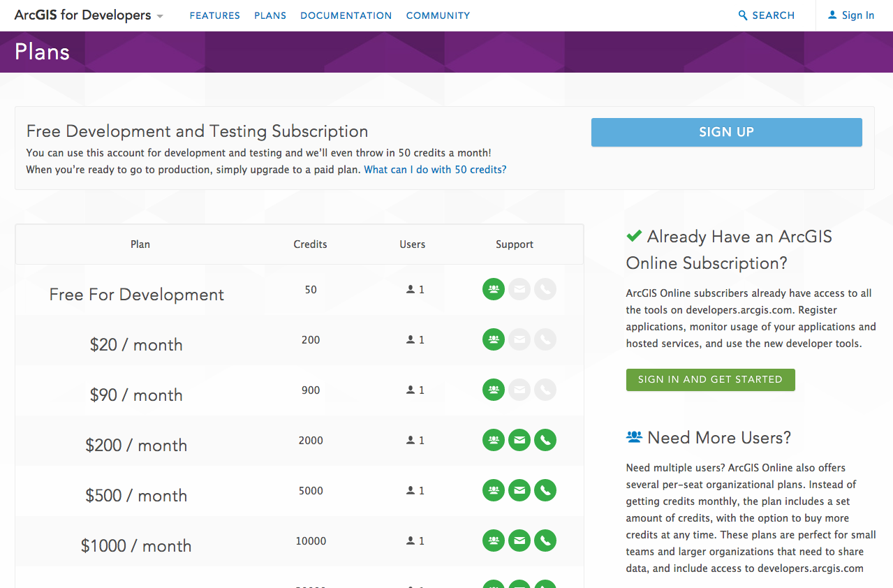This screenshot has height=588, width=893.
Task: Click Free Development and Testing Subscription heading
Action: (197, 131)
